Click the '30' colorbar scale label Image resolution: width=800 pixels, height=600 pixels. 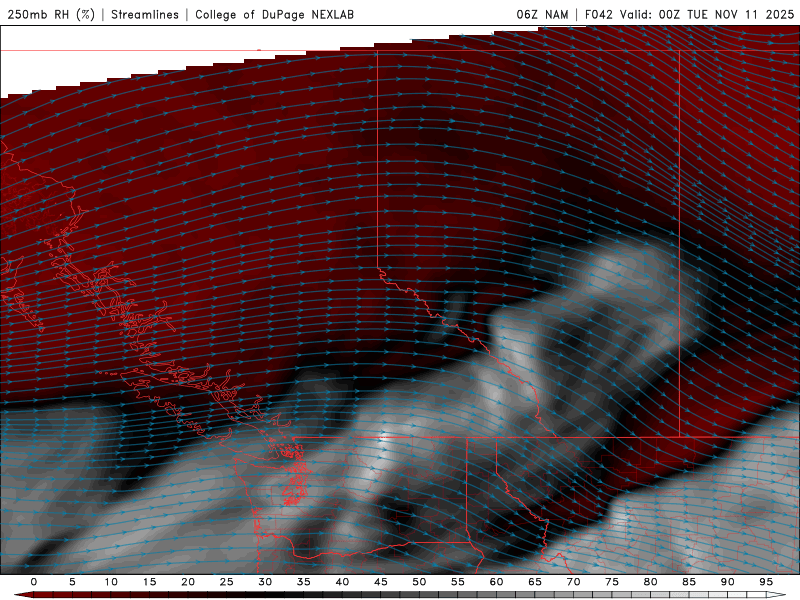(265, 582)
